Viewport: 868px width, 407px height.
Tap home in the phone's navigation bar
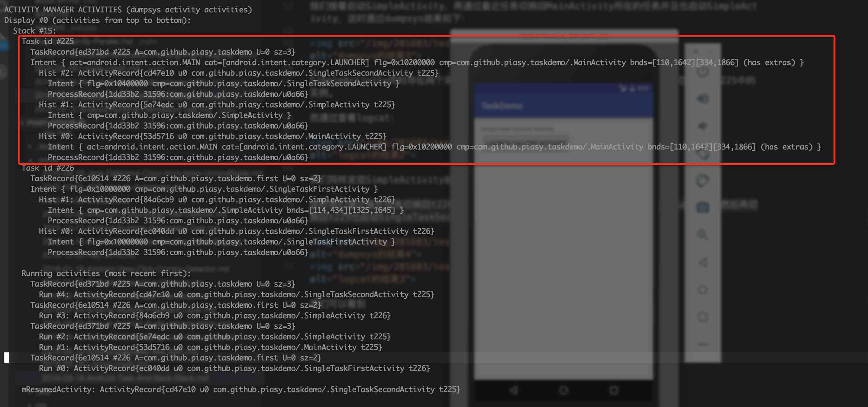(563, 390)
